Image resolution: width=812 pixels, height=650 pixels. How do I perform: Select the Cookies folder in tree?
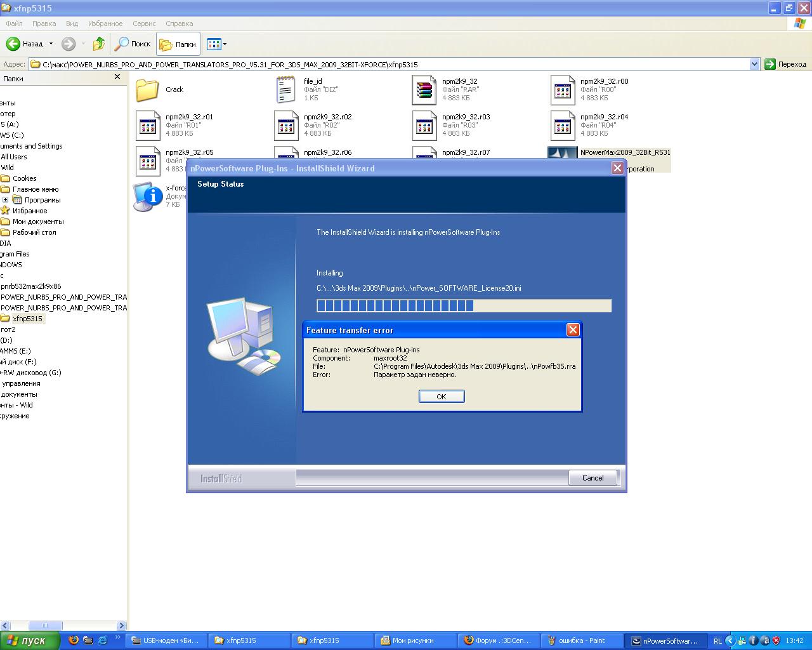pos(25,178)
